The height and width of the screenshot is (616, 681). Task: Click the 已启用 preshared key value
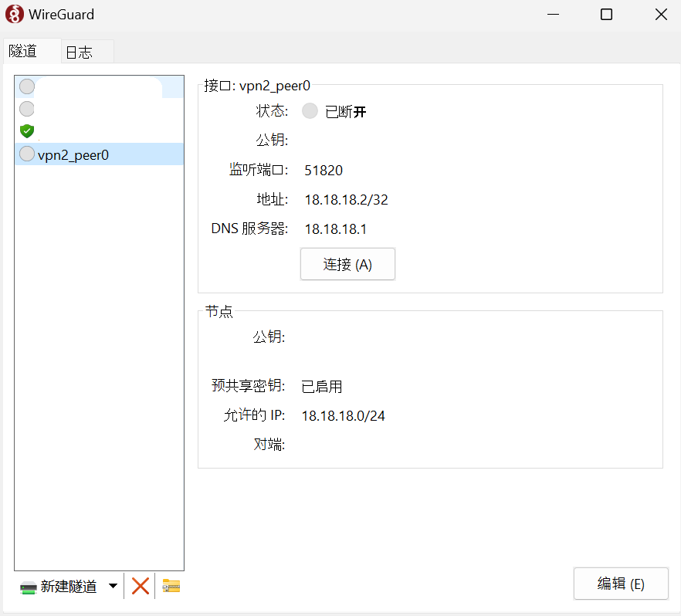(x=322, y=387)
